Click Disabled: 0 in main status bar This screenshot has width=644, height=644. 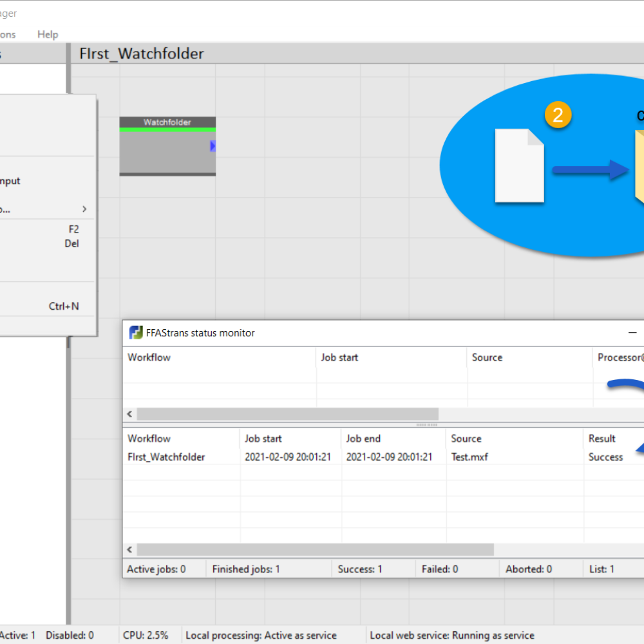click(x=70, y=636)
